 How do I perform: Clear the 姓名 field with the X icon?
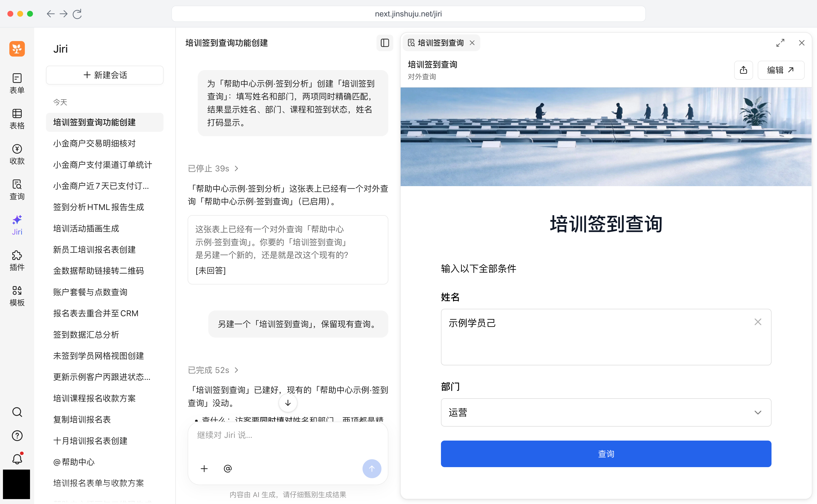point(758,322)
